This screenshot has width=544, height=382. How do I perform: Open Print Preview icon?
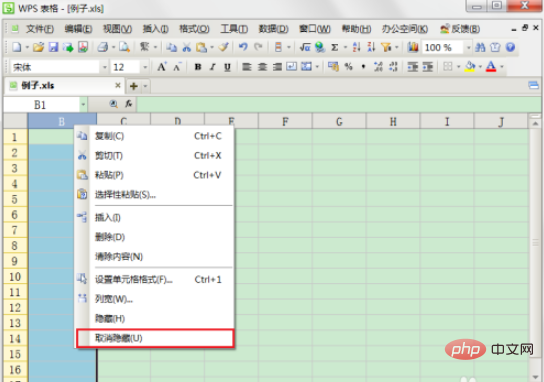click(x=124, y=47)
